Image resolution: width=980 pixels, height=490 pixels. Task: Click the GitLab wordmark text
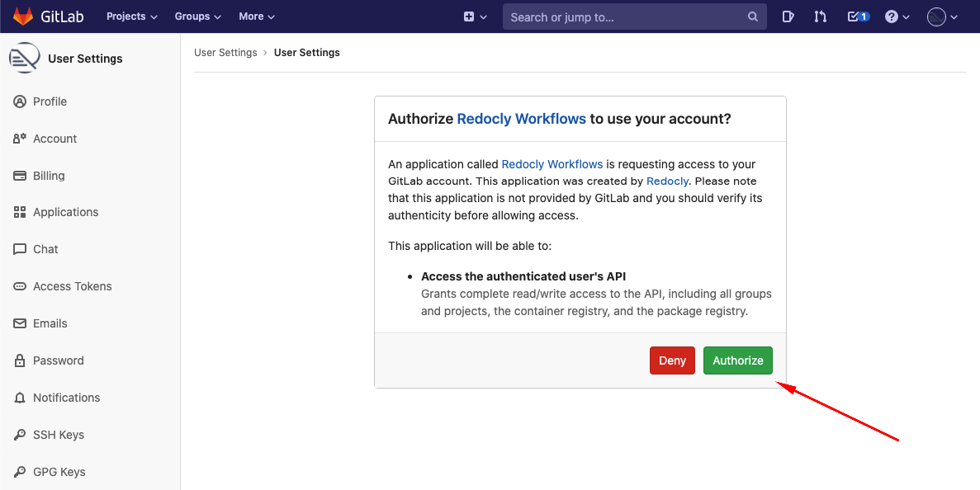point(62,16)
